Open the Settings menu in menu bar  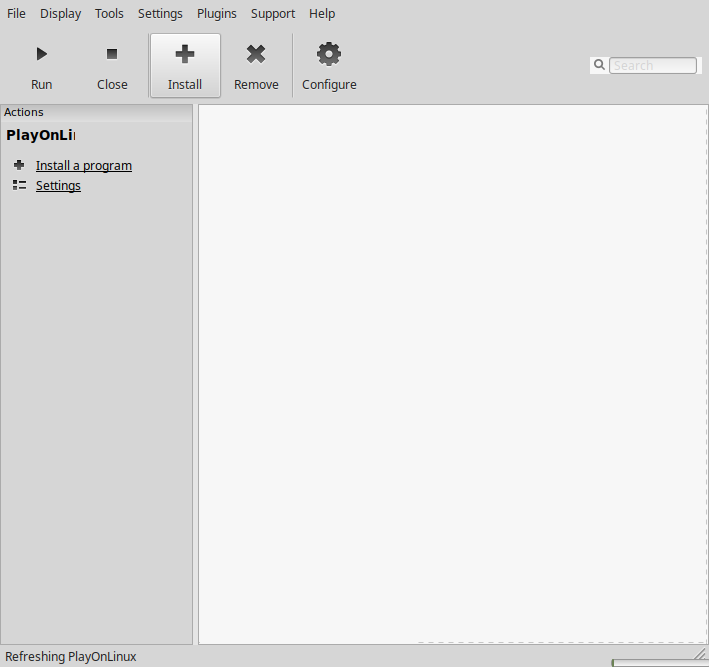pyautogui.click(x=160, y=14)
